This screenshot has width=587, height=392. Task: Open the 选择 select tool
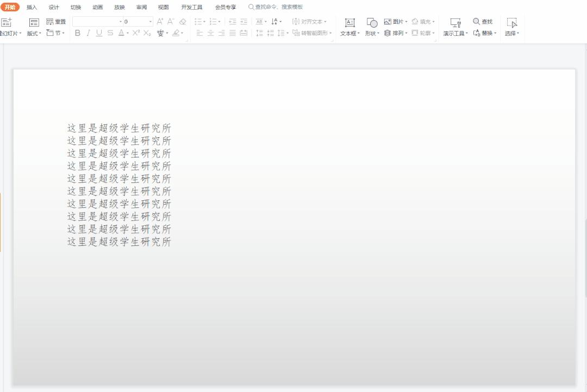(x=512, y=27)
